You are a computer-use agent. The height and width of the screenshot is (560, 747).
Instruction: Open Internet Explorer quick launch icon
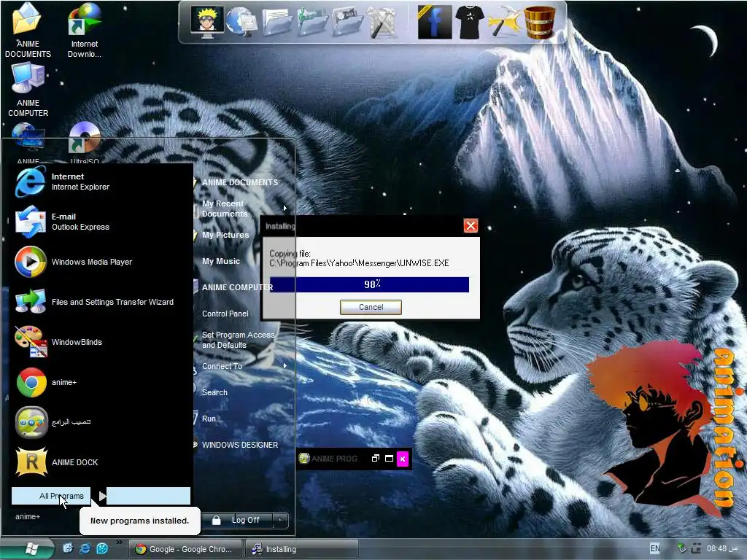(x=85, y=548)
